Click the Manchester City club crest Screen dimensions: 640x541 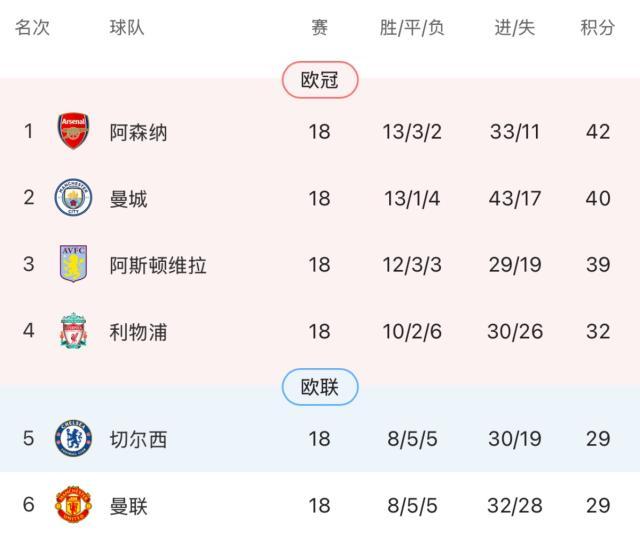coord(73,198)
